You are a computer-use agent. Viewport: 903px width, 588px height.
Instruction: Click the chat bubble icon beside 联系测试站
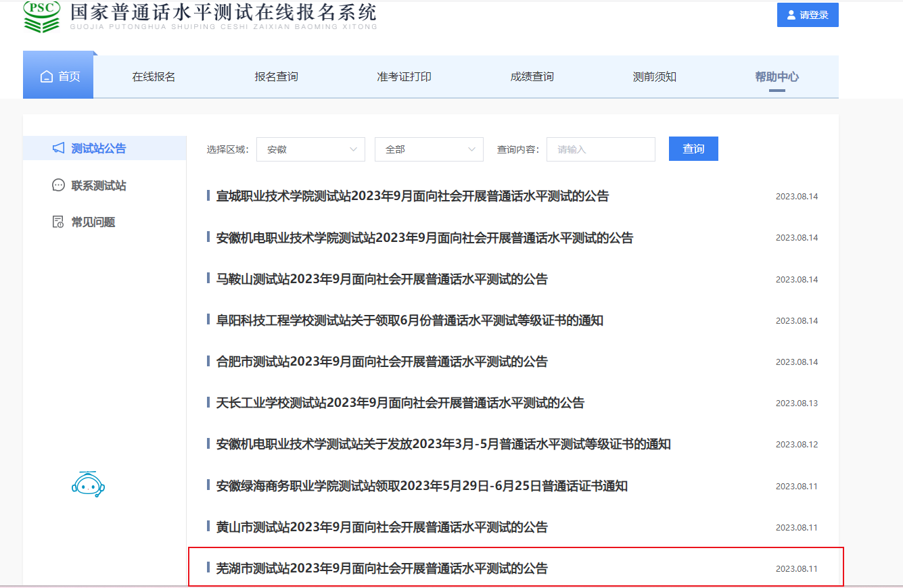coord(59,185)
